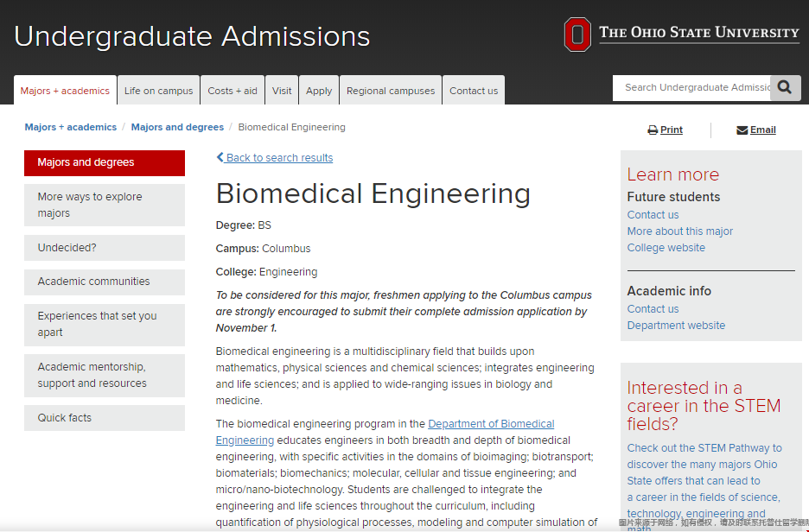Click the Department website link
This screenshot has width=809, height=532.
[676, 325]
